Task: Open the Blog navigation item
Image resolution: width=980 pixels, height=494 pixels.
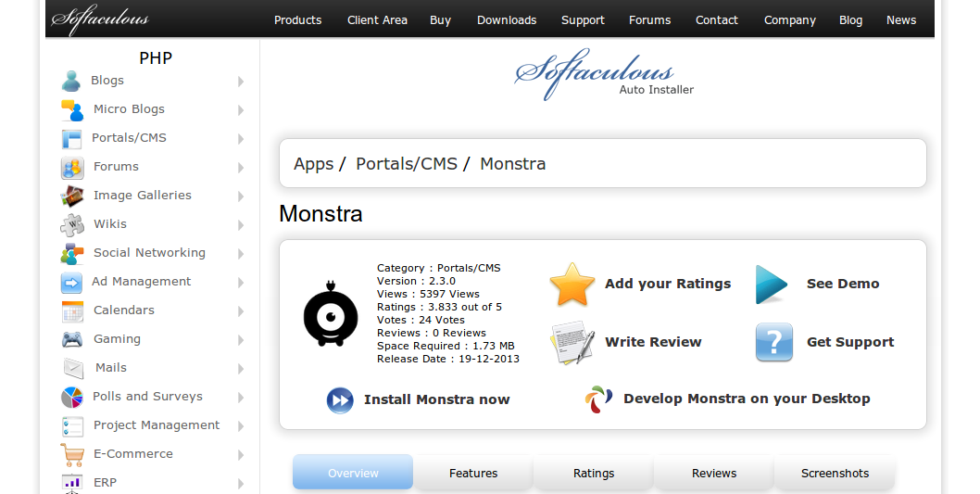Action: [850, 20]
